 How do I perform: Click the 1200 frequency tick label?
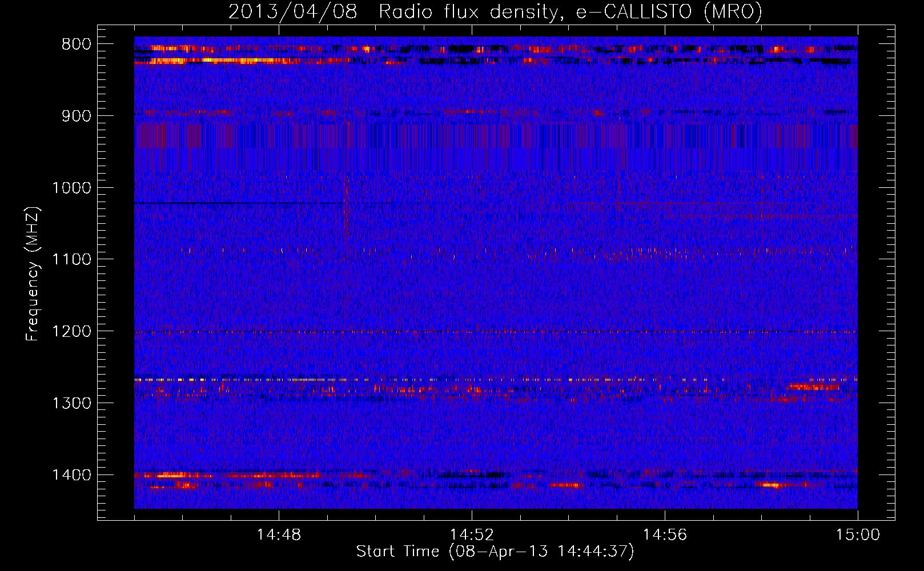click(71, 332)
